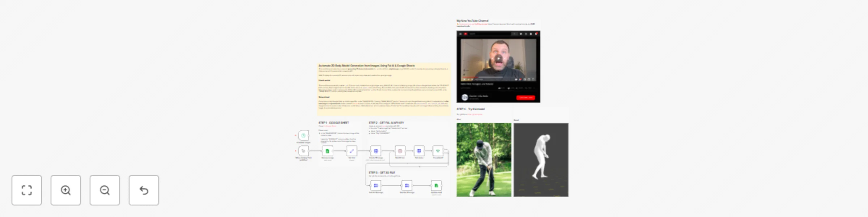
Task: Open the Get status HTTP node
Action: click(419, 151)
